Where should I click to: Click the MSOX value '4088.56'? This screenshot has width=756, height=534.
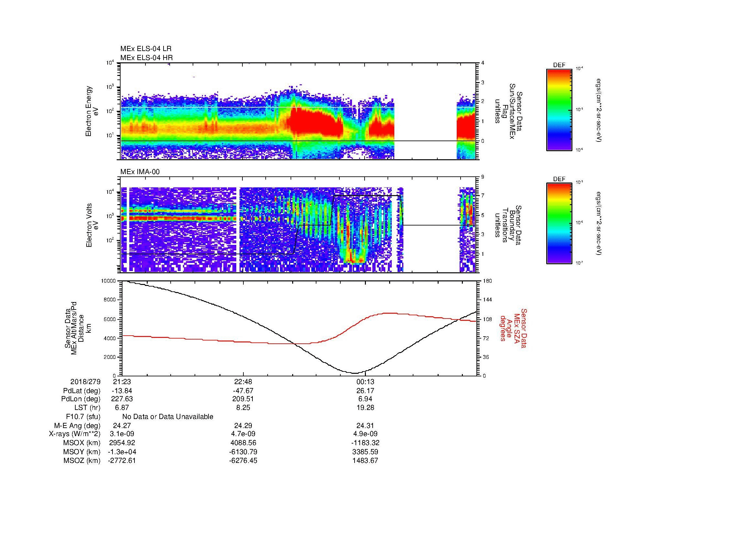(243, 443)
